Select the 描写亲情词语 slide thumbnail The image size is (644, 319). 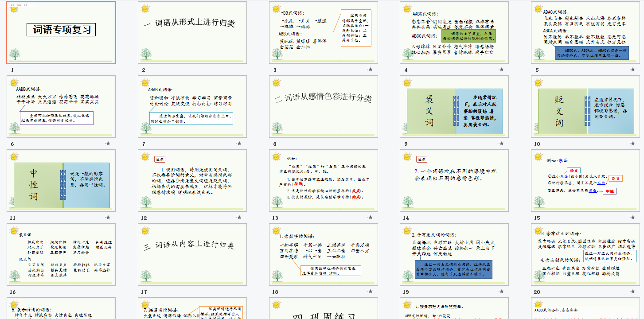(x=192, y=308)
